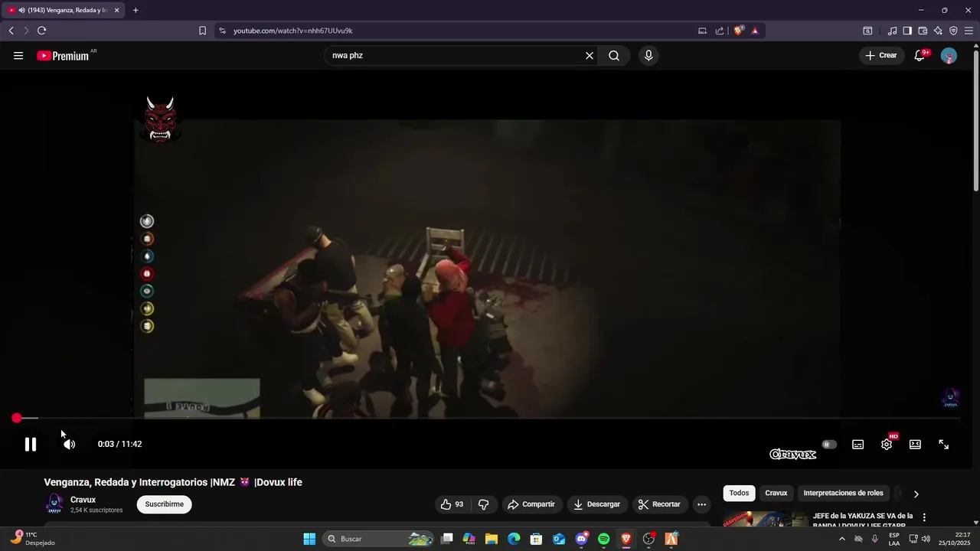Open the Cravux channel name link
Viewport: 980px width, 551px height.
[x=83, y=500]
